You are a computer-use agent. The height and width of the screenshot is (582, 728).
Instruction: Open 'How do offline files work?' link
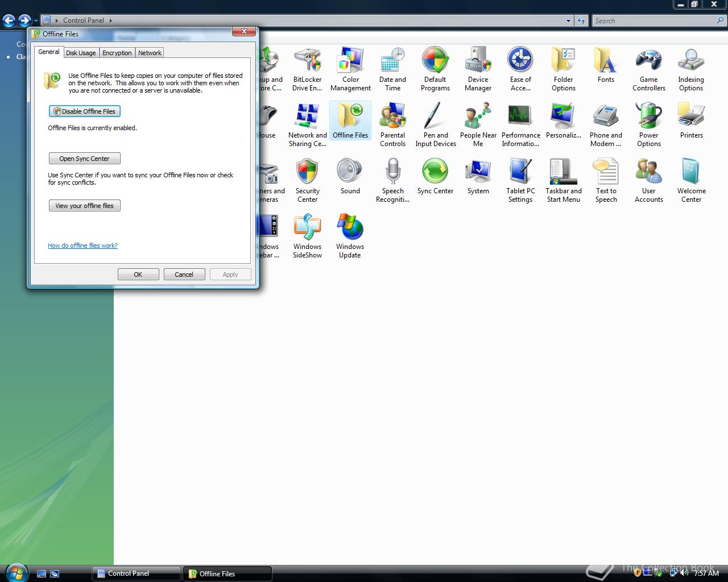coord(82,246)
